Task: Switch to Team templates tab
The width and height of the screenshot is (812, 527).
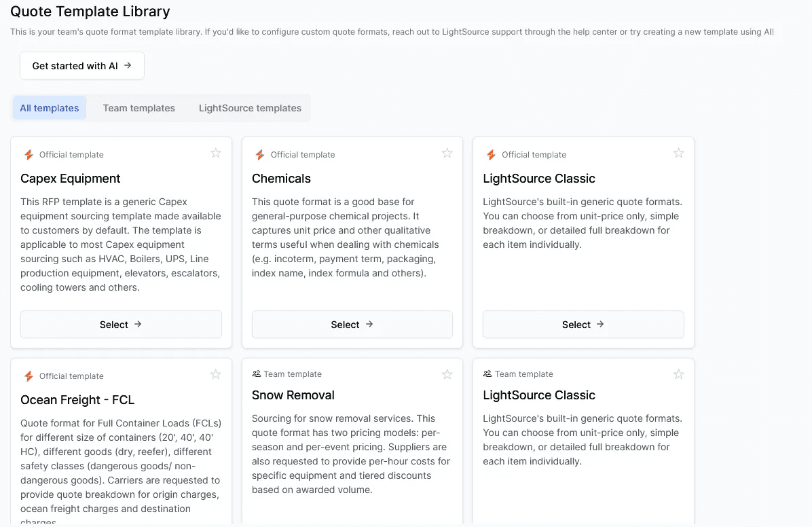Action: coord(139,108)
